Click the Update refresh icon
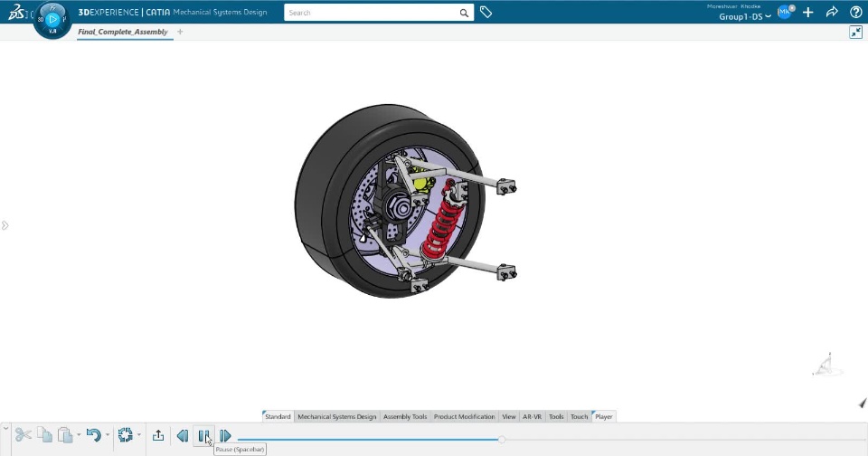This screenshot has width=868, height=456. coord(125,435)
